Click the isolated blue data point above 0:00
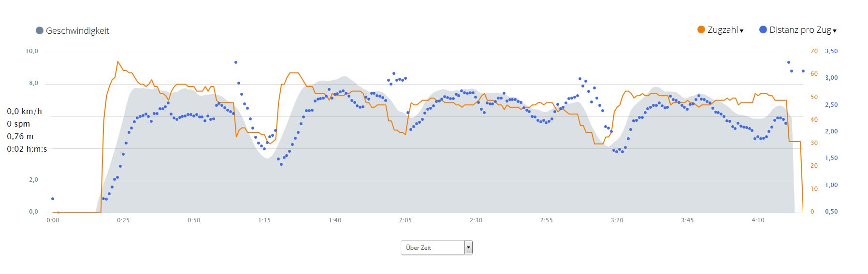 coord(53,199)
